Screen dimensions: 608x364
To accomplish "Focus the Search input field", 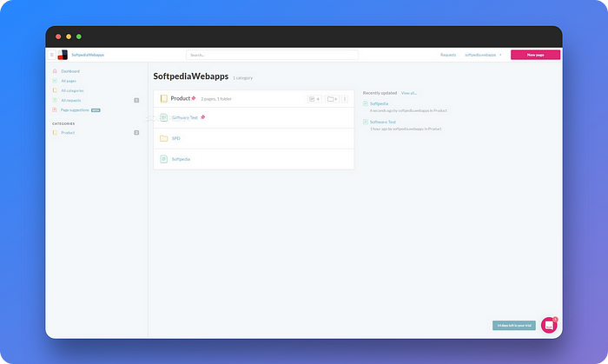I will pyautogui.click(x=272, y=55).
